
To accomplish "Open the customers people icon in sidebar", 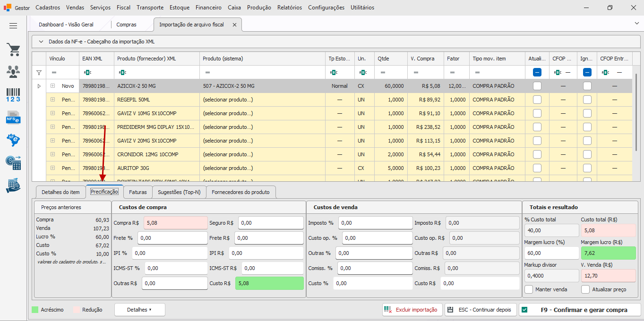I will 13,71.
